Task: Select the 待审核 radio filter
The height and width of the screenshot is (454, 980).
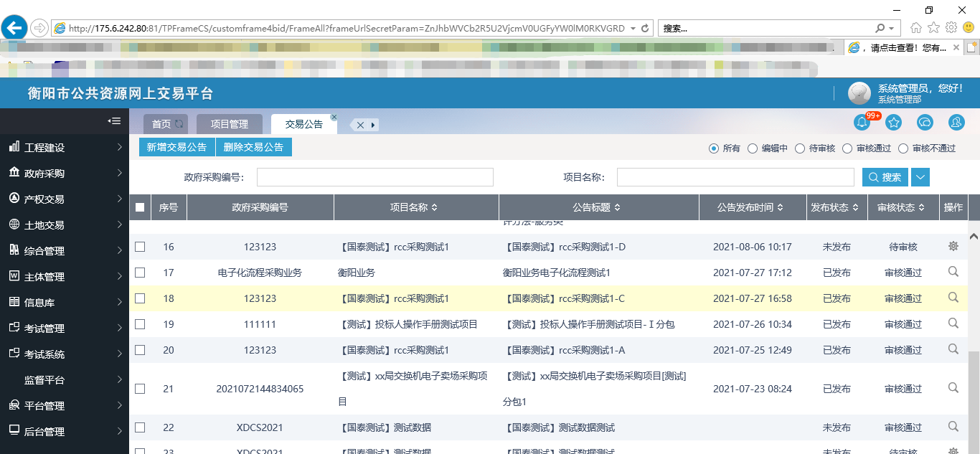Action: coord(800,148)
